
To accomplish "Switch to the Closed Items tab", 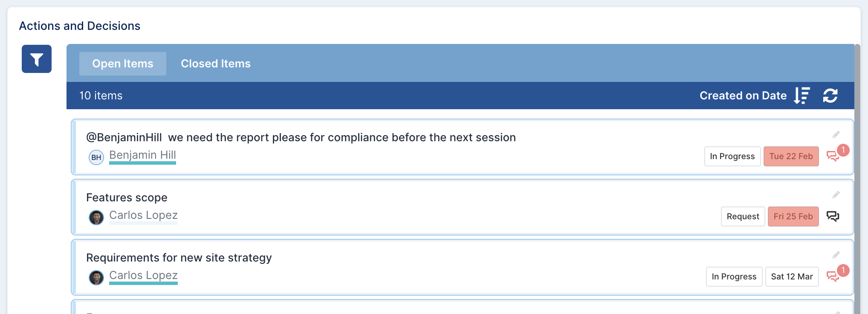I will pos(216,64).
